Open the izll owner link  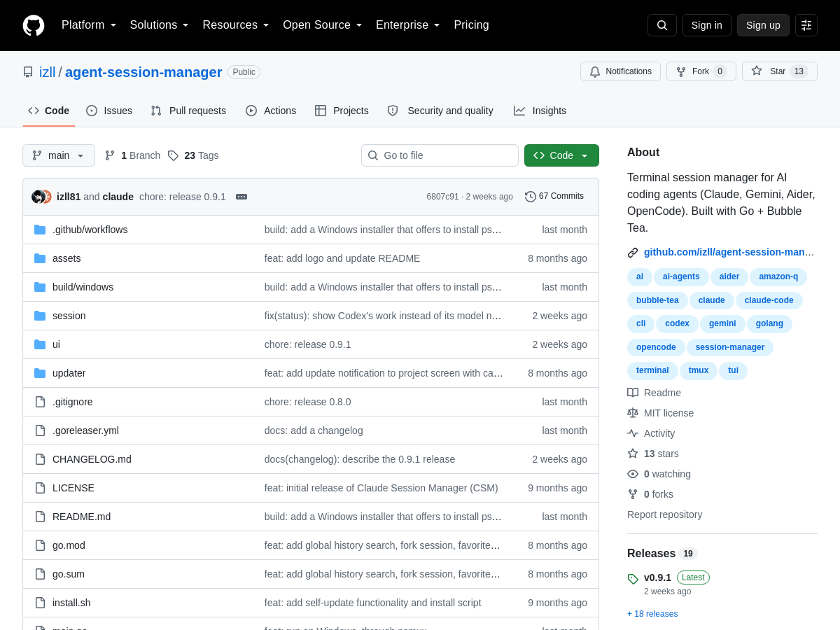(47, 72)
